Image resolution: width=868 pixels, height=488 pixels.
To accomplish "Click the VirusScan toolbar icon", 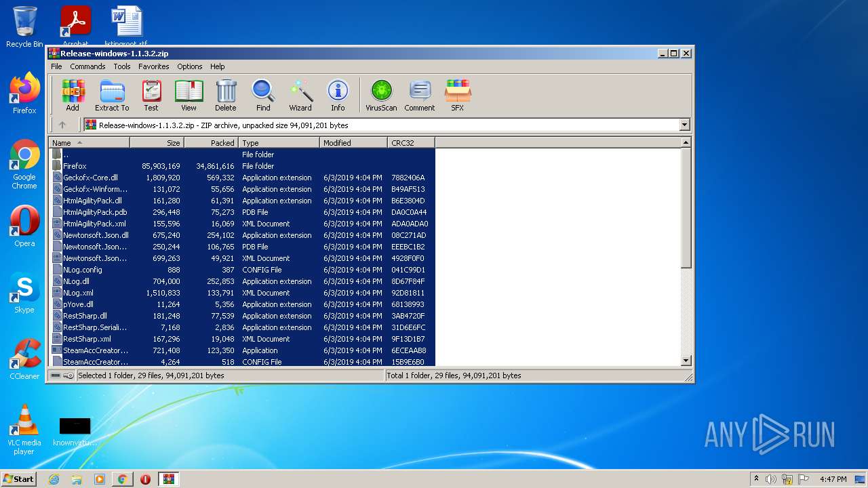I will 381,95.
